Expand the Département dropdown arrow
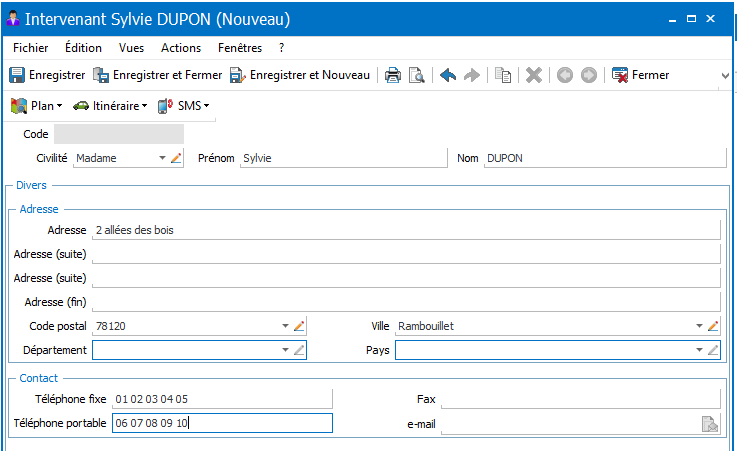 [x=285, y=350]
